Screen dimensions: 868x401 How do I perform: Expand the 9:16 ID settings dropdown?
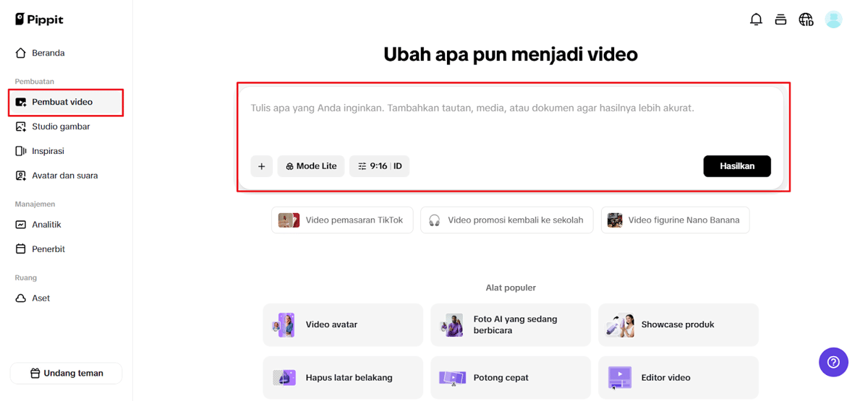coord(380,166)
